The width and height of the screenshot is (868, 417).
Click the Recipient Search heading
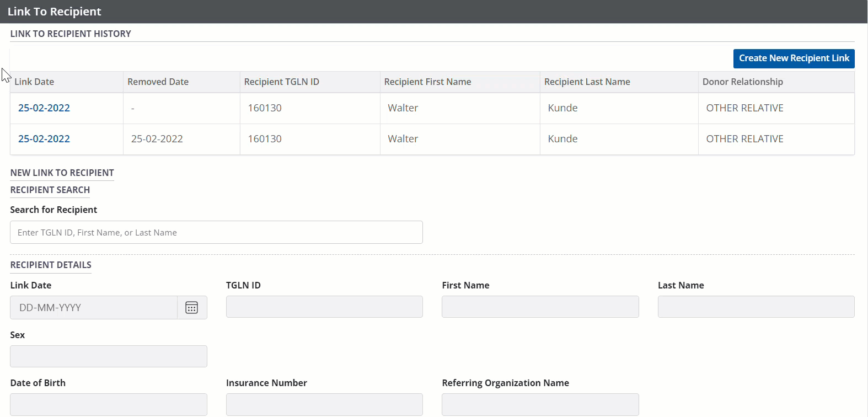(x=50, y=190)
